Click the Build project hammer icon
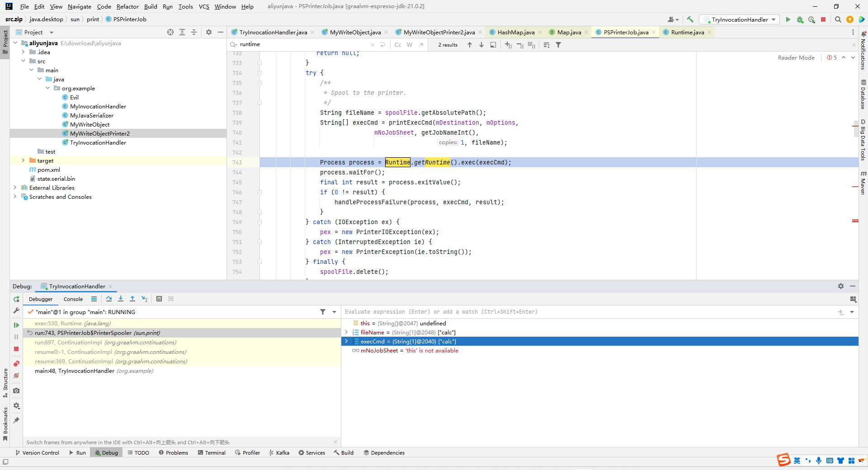The height and width of the screenshot is (470, 868). click(x=690, y=19)
